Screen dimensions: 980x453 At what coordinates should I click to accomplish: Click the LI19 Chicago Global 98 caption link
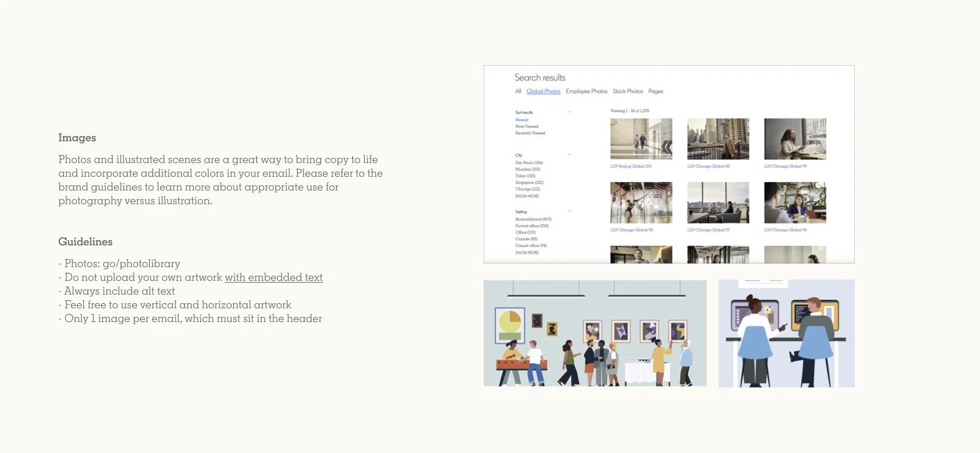631,230
